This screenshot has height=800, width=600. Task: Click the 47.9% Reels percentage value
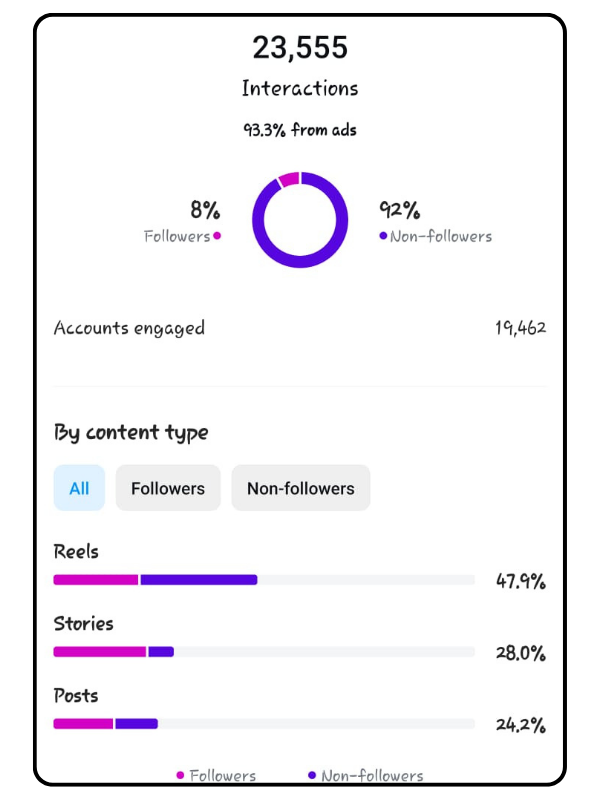[521, 581]
